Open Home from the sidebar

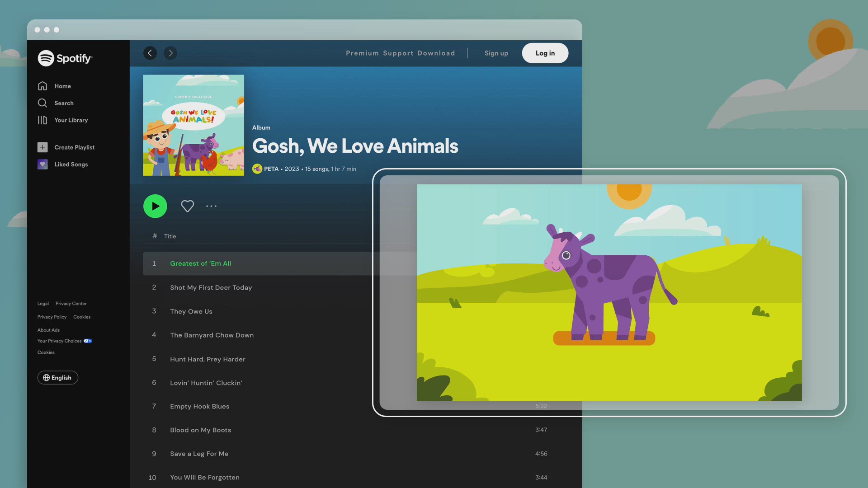tap(62, 86)
